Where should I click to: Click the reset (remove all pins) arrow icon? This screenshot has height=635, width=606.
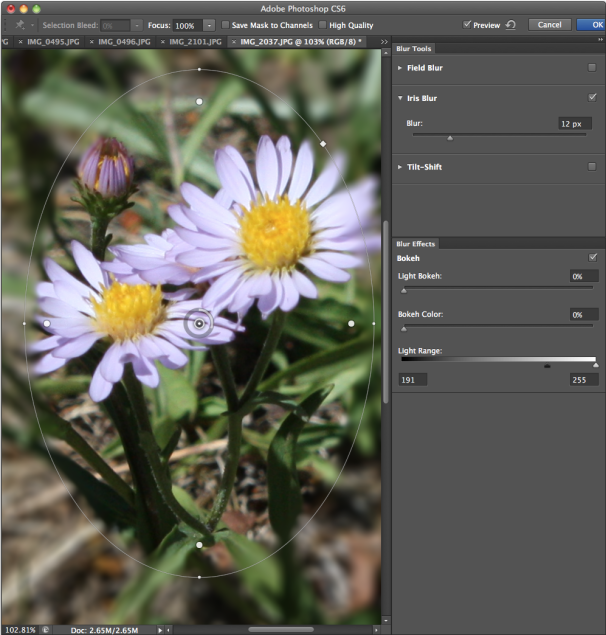[x=511, y=24]
